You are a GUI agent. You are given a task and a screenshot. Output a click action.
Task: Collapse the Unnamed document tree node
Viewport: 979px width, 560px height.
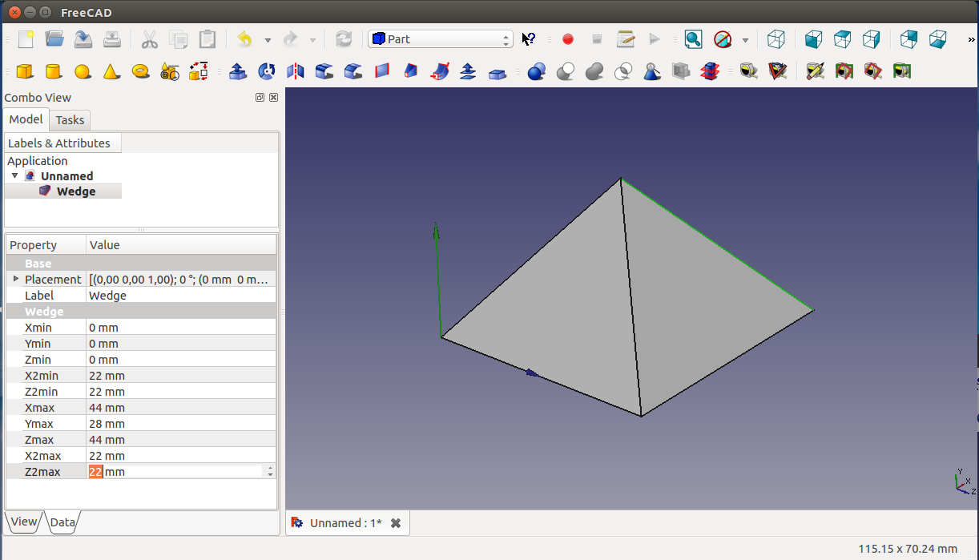[14, 175]
